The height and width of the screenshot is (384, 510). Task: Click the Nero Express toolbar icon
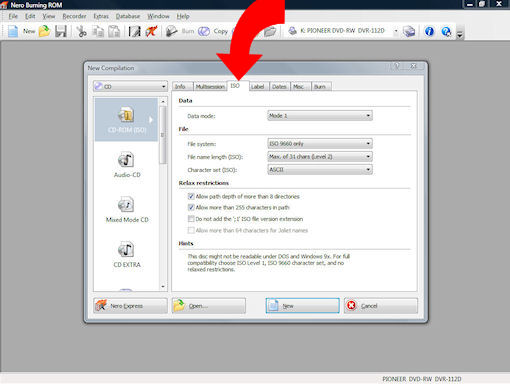click(151, 31)
